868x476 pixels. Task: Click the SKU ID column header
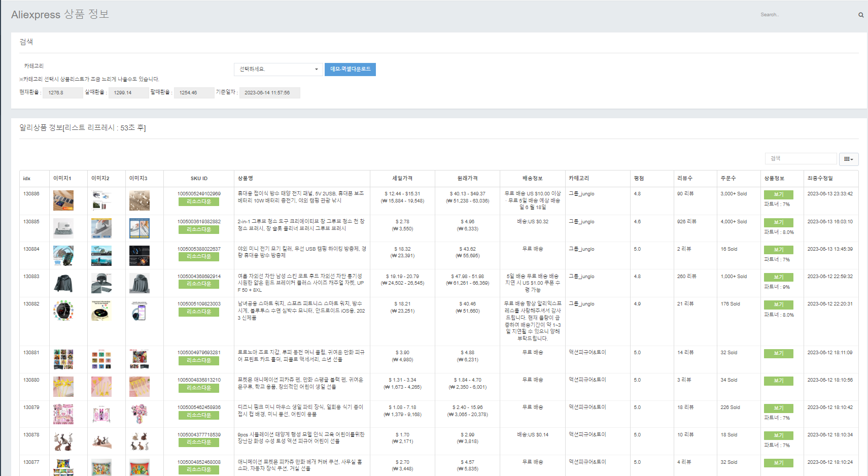tap(199, 179)
